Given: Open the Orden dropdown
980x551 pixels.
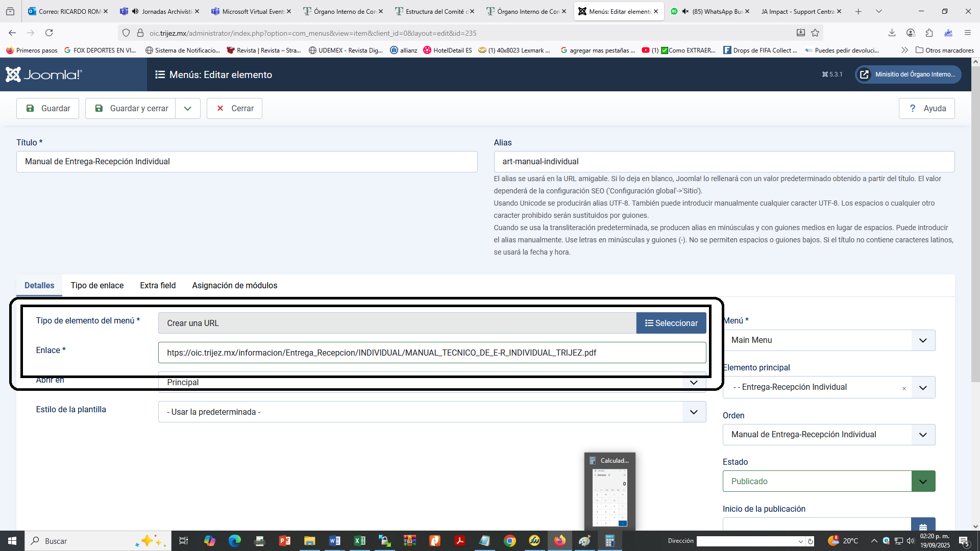Looking at the screenshot, I should 828,435.
